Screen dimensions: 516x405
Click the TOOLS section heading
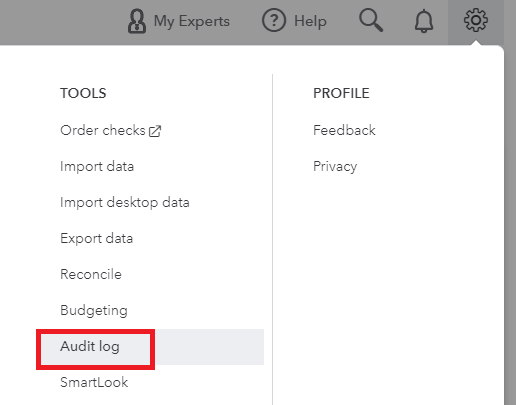(x=83, y=93)
